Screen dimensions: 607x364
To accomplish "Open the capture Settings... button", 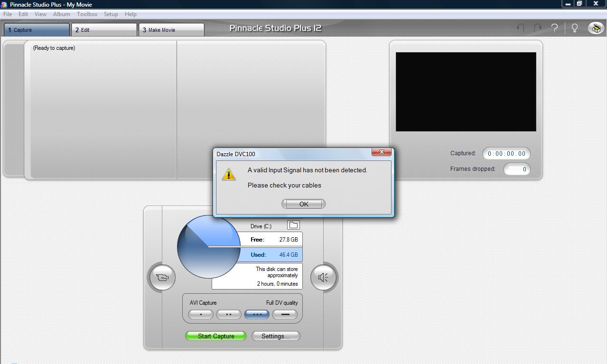I will [276, 336].
